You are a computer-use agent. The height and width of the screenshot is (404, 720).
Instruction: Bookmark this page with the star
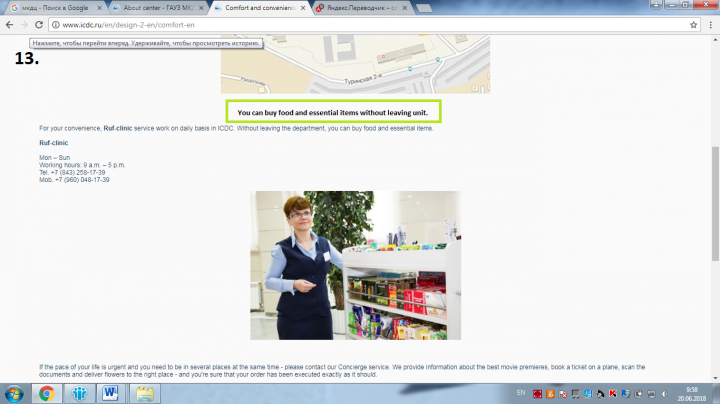pyautogui.click(x=693, y=25)
